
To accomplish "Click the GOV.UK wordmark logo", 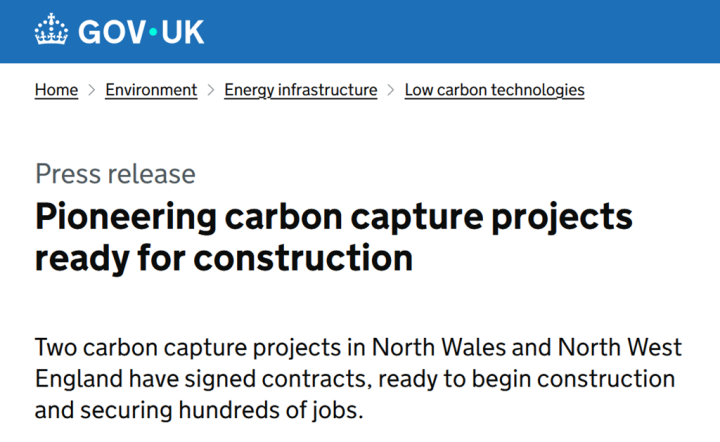I will [x=119, y=31].
